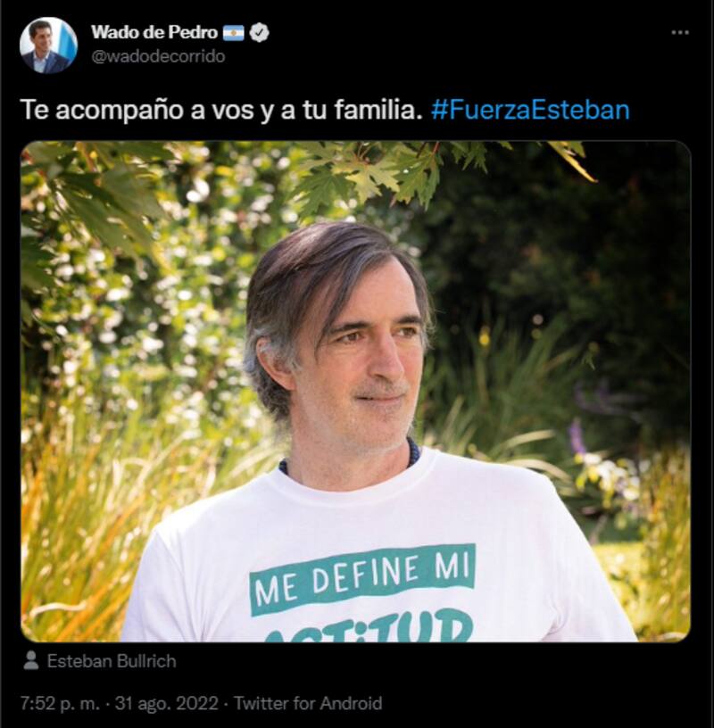Click the "31 ago. 2022" date
This screenshot has width=714, height=728.
(171, 703)
